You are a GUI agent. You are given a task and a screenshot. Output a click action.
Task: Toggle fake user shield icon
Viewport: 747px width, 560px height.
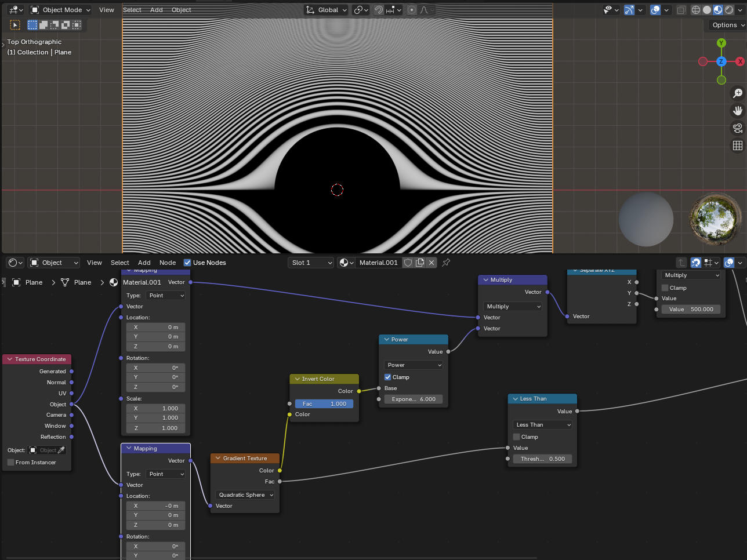(408, 263)
